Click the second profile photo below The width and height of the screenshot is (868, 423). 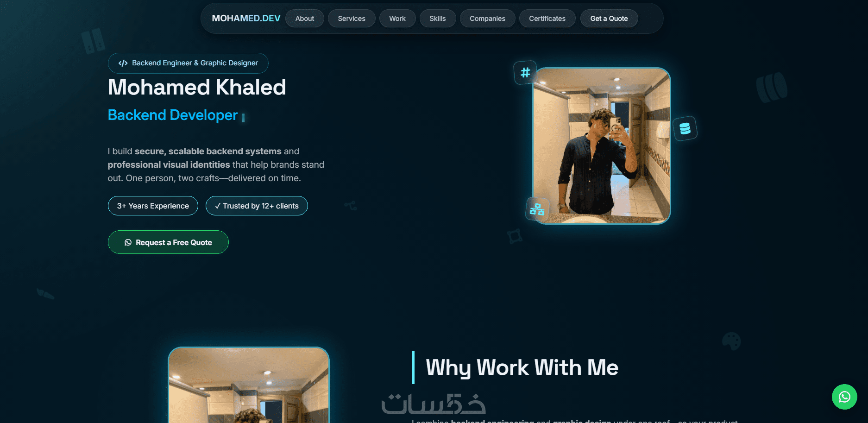(x=249, y=385)
